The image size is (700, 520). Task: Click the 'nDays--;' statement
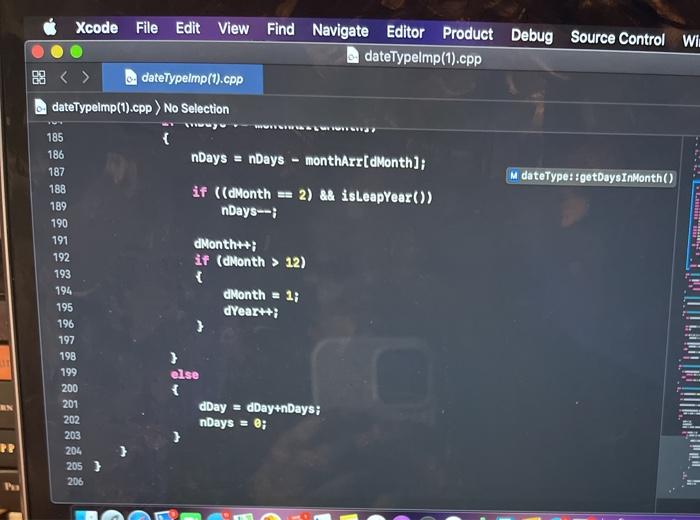click(249, 211)
